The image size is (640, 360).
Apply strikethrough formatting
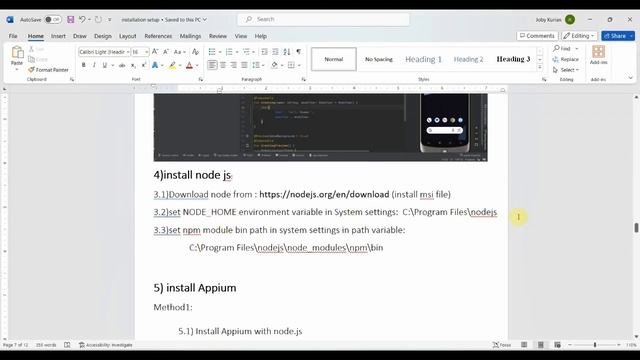point(122,65)
